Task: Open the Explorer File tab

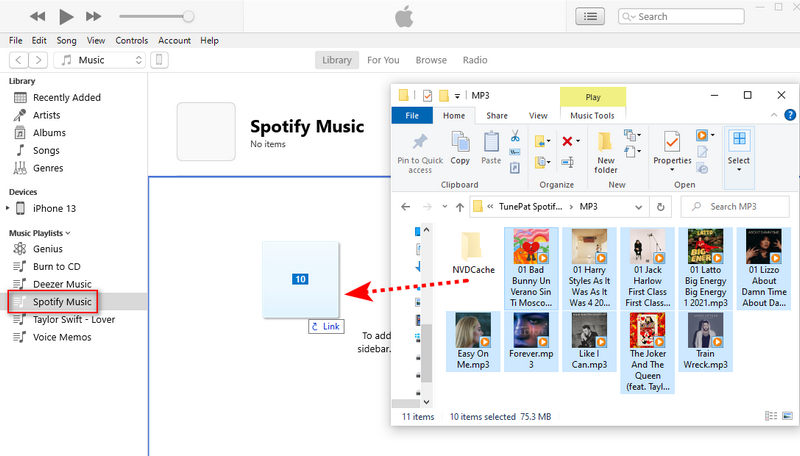Action: pyautogui.click(x=412, y=116)
